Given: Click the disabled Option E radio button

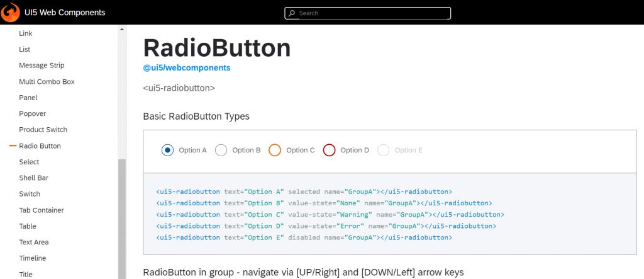Looking at the screenshot, I should pyautogui.click(x=383, y=150).
